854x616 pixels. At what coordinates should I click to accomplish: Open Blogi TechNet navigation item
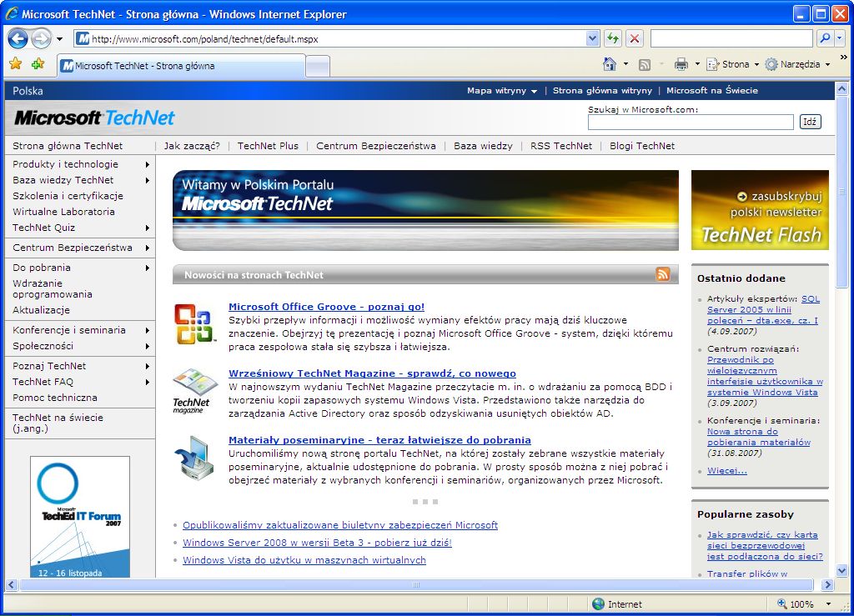[642, 146]
